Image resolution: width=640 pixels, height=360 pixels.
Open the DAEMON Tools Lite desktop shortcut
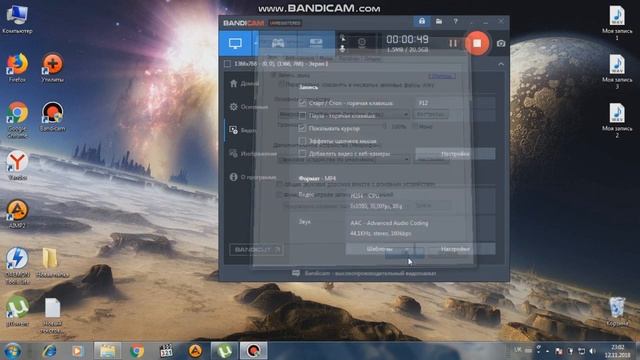[17, 265]
